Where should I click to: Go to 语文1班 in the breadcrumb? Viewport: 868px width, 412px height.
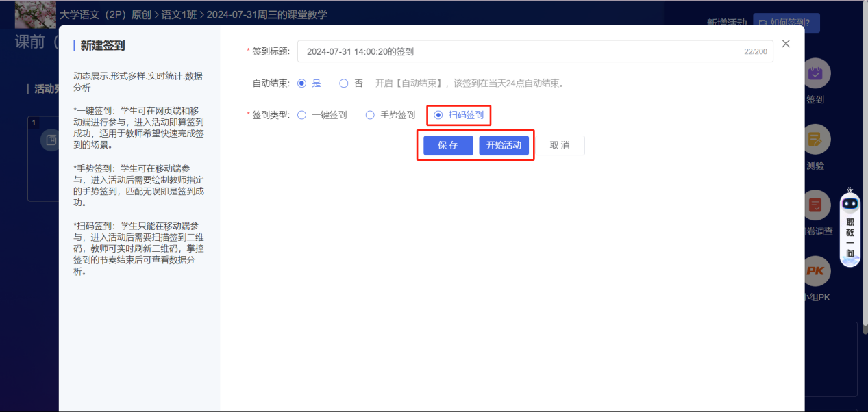[x=179, y=14]
